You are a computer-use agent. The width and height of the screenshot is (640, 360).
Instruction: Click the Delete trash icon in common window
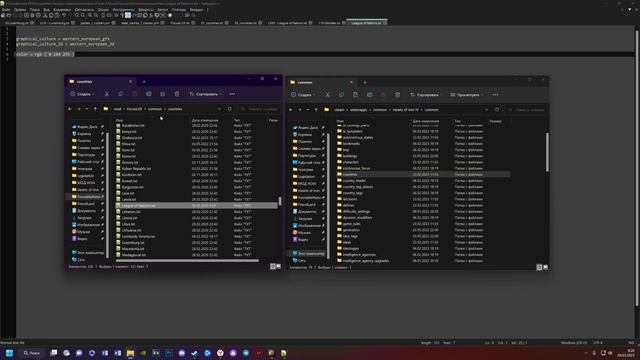pos(398,95)
